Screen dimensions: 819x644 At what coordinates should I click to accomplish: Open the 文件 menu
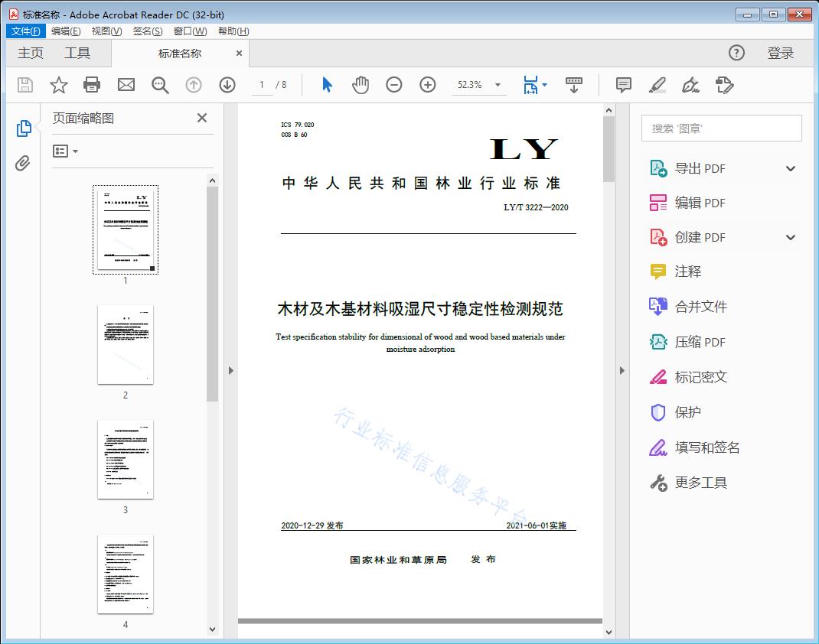point(25,31)
